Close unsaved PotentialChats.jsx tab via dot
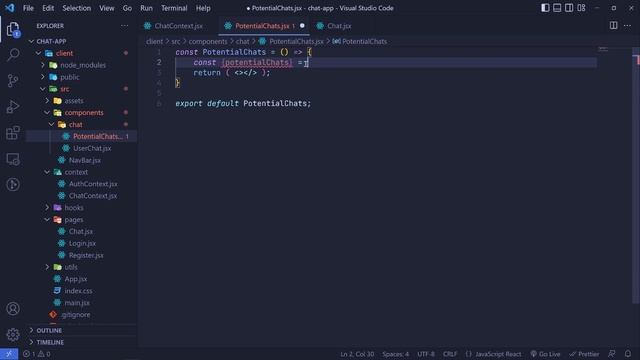Screen dimensions: 640x360 pos(302,25)
